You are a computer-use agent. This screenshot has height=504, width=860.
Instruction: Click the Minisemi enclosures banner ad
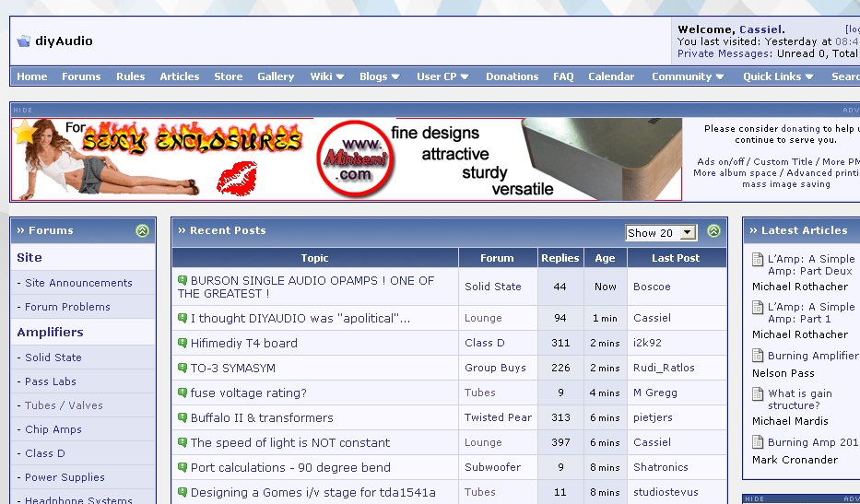tap(347, 159)
